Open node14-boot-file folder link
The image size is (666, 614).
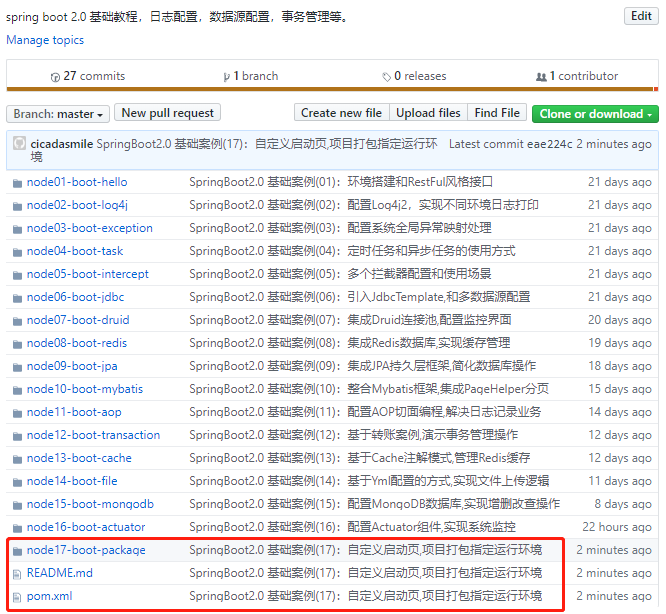[72, 481]
